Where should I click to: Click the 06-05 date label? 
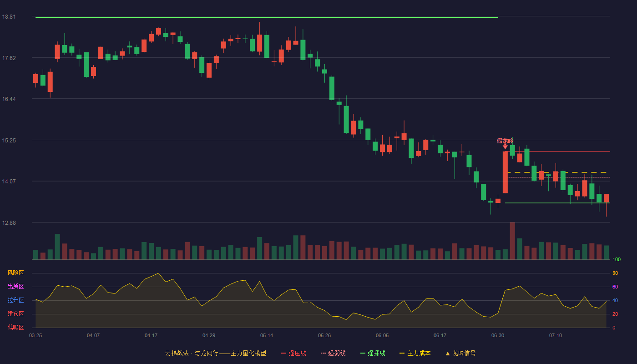(382, 335)
